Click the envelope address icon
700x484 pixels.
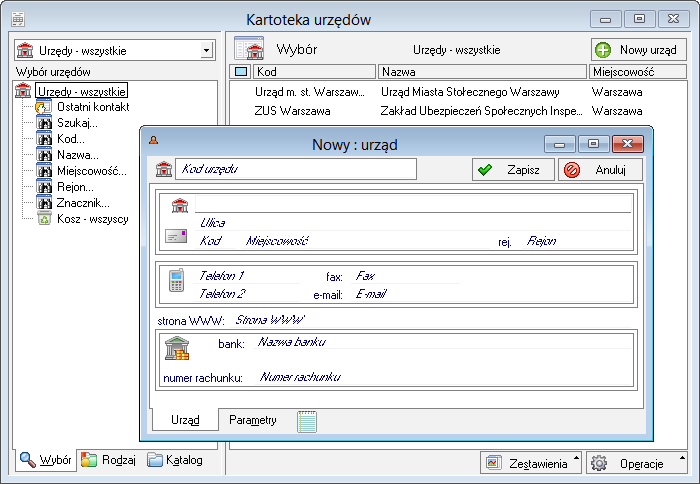176,236
